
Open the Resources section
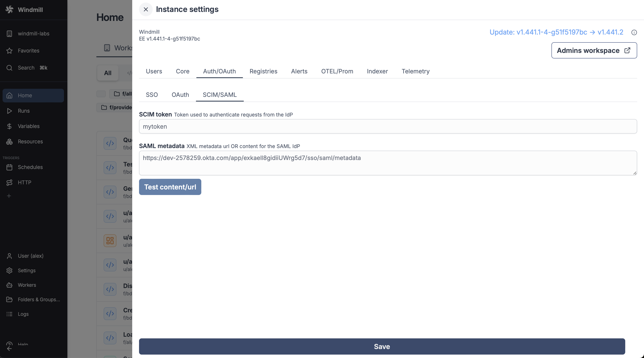(30, 142)
